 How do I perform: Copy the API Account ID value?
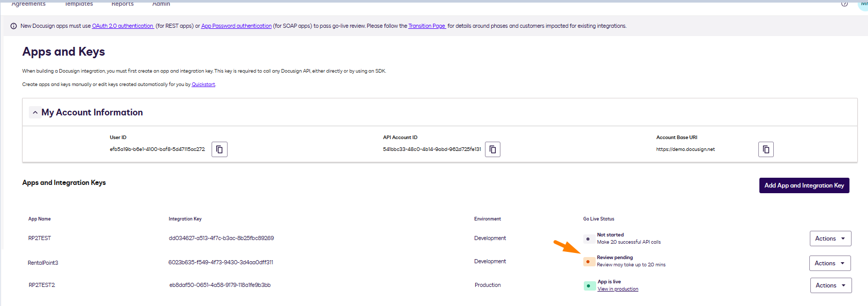(493, 149)
